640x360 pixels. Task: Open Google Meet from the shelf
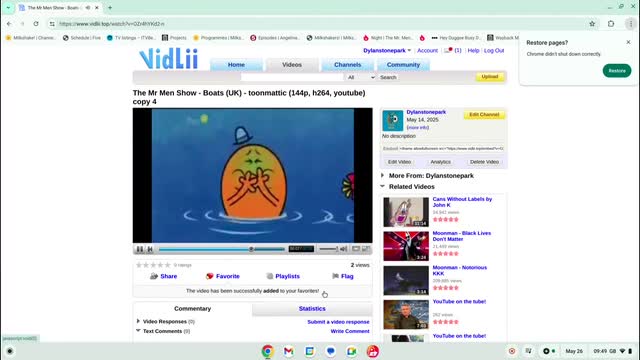351,351
